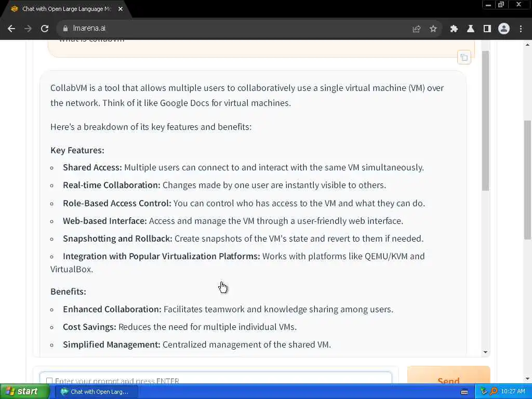Open the Chrome labs flask icon
Image resolution: width=532 pixels, height=399 pixels.
(471, 29)
